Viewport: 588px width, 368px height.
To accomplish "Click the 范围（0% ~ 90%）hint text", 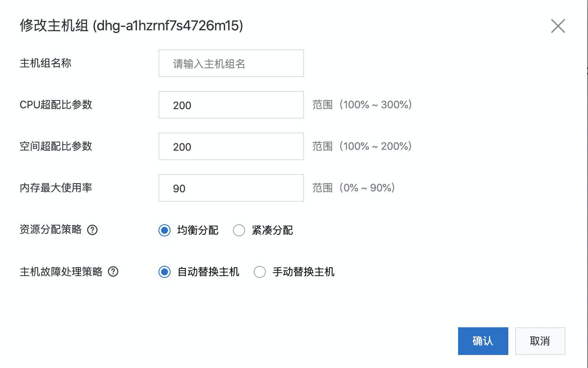I will pyautogui.click(x=354, y=188).
